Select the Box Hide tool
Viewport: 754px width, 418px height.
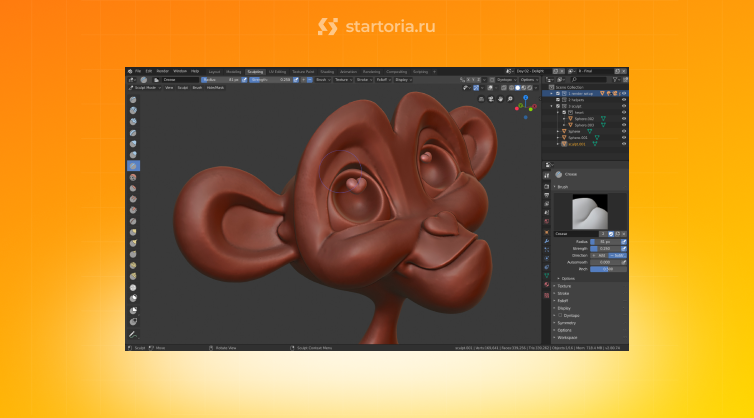click(133, 322)
